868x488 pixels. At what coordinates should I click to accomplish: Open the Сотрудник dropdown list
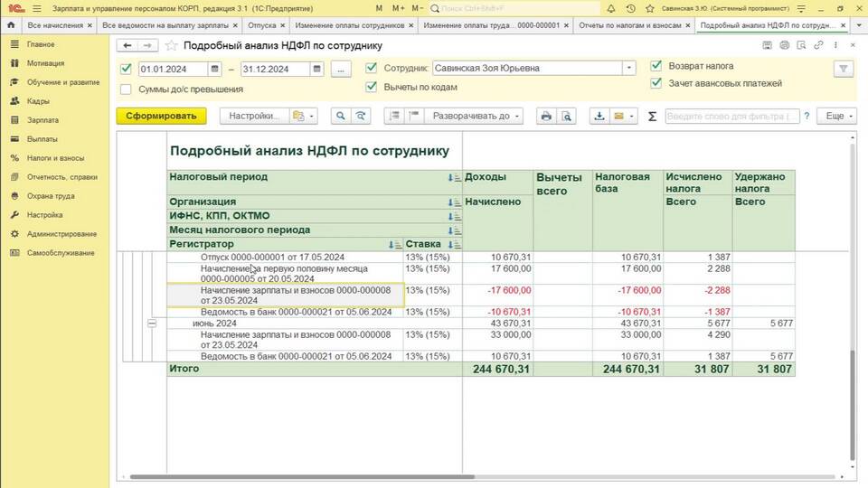coord(628,69)
